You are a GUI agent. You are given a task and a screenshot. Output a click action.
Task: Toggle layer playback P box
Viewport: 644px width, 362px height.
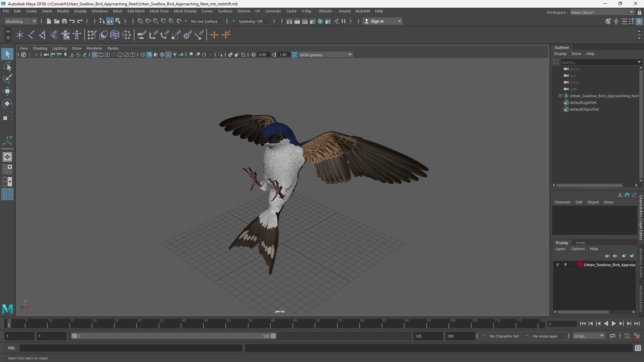[x=566, y=265]
